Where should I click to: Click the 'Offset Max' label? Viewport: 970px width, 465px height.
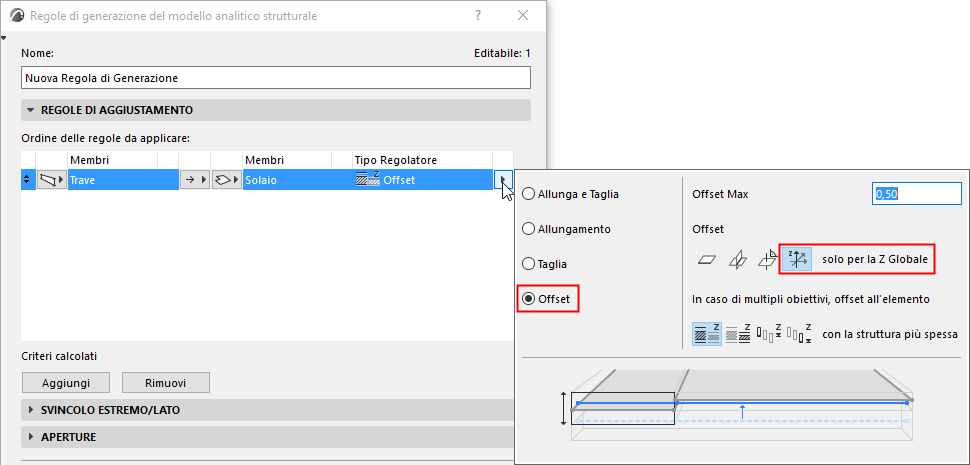720,194
